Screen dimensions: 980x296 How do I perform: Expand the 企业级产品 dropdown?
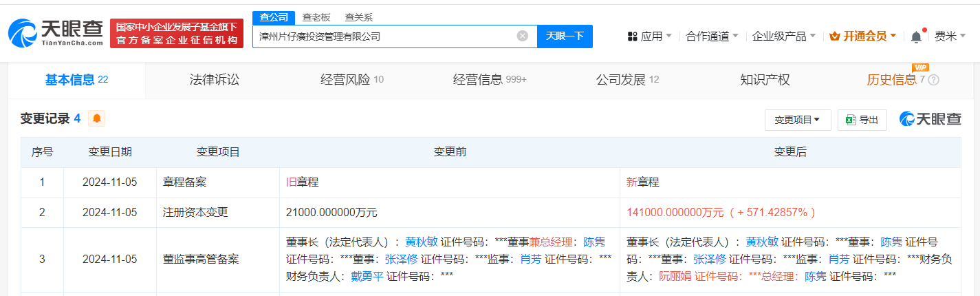tap(784, 36)
